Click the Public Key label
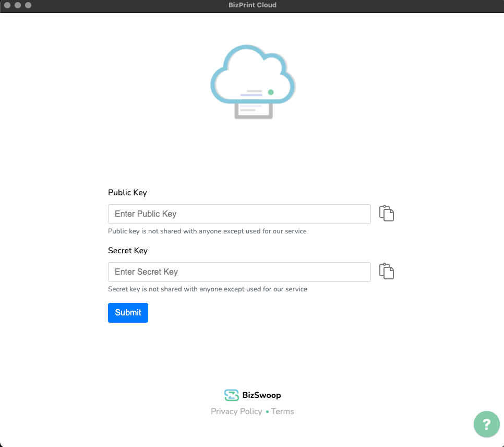This screenshot has height=447, width=504. point(127,193)
